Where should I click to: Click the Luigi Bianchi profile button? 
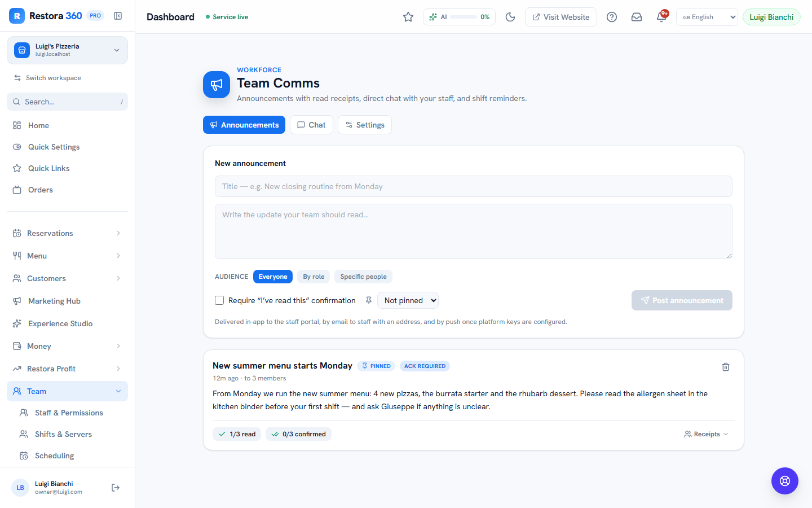771,17
